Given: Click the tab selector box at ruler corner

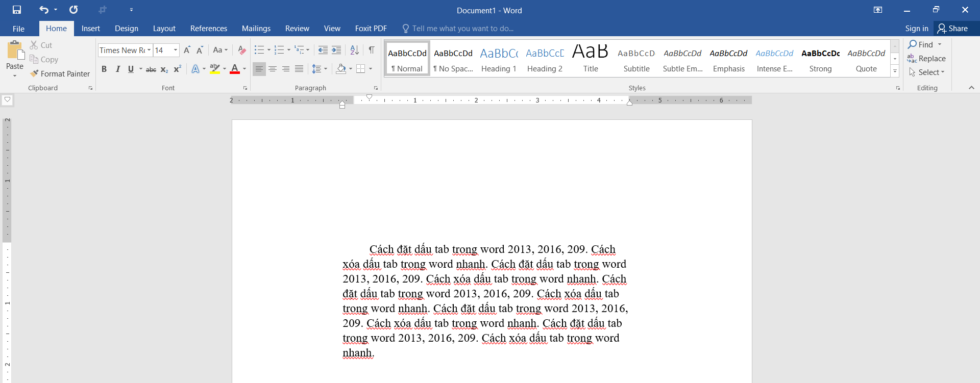Looking at the screenshot, I should tap(7, 100).
